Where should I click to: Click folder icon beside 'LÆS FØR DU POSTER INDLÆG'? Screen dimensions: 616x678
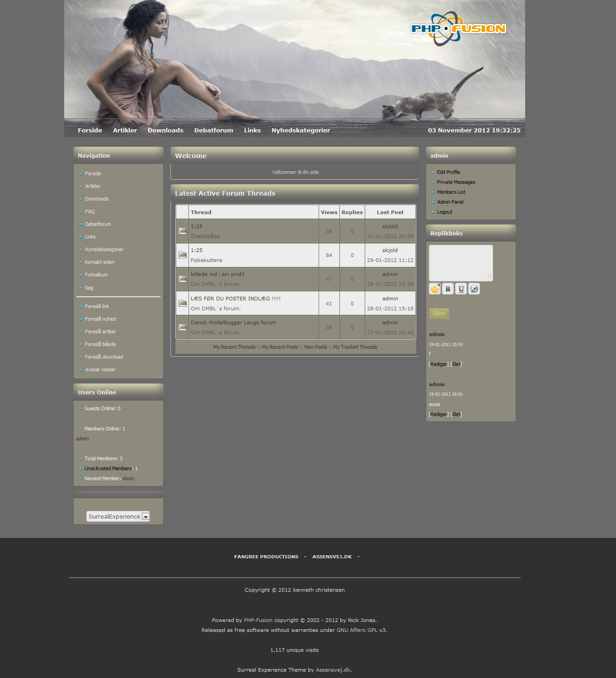pos(183,304)
